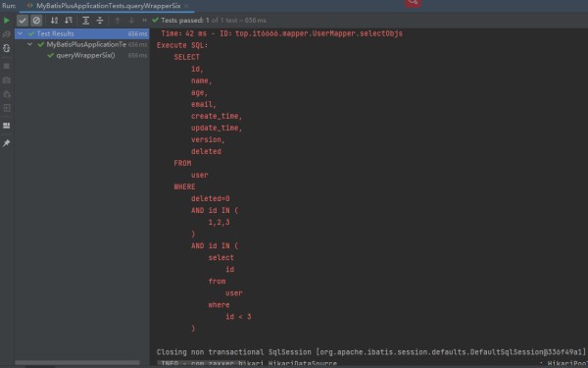Expand all test nodes icon
Viewport: 588px width, 368px height.
point(86,21)
